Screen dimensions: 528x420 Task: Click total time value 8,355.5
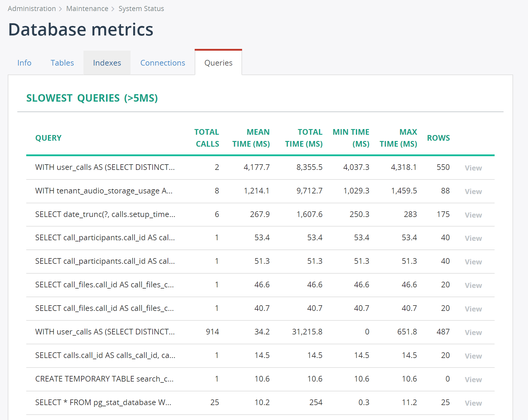point(309,167)
